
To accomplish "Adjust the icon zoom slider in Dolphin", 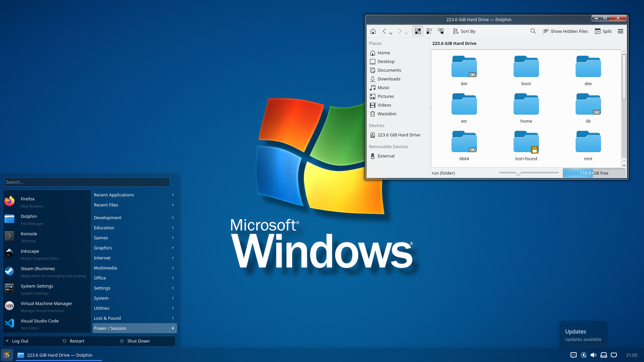I will (x=529, y=173).
